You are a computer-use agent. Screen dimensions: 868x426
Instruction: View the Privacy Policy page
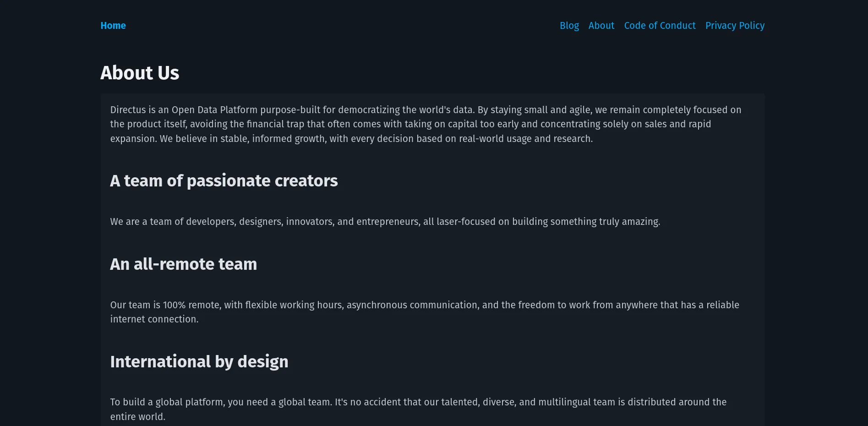coord(735,26)
